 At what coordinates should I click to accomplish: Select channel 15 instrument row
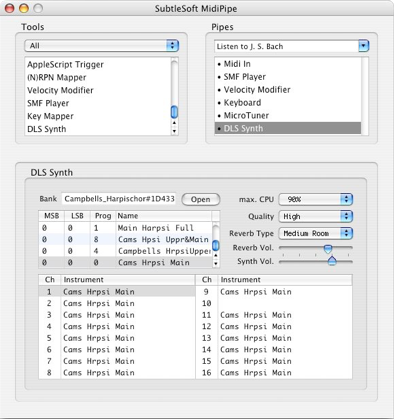274,361
